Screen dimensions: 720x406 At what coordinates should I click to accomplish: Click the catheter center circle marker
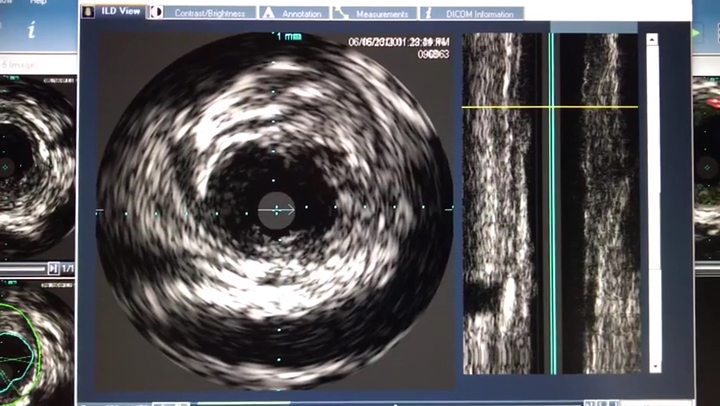coord(277,210)
